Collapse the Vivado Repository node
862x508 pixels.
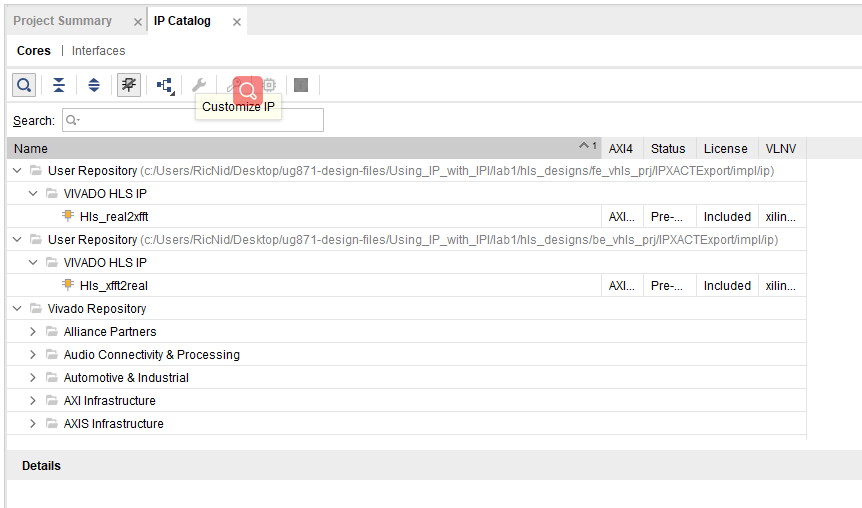[x=17, y=308]
